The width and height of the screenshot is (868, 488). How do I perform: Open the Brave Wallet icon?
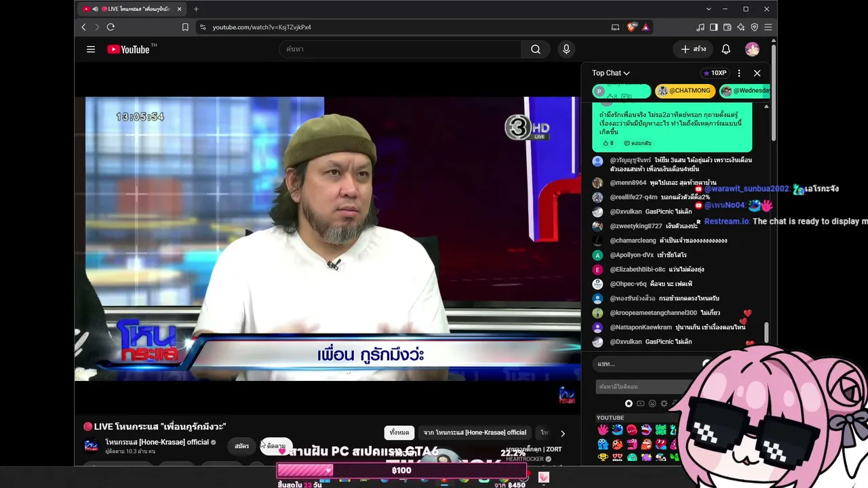click(x=727, y=27)
